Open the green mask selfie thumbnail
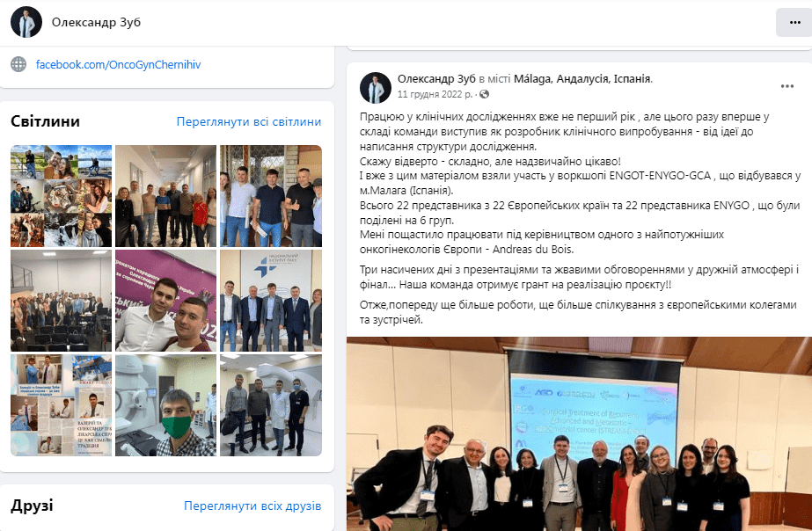812x531 pixels. click(165, 405)
